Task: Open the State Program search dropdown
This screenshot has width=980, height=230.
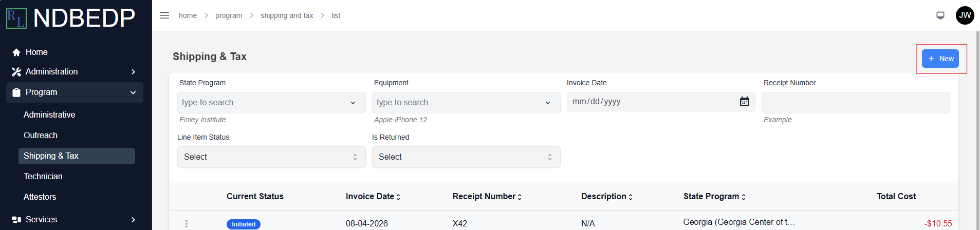Action: [271, 103]
